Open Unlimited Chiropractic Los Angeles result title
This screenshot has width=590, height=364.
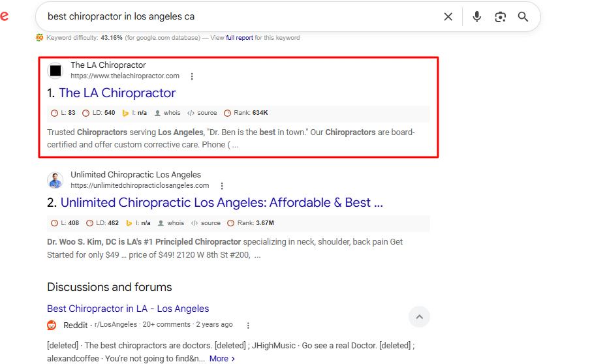[222, 202]
